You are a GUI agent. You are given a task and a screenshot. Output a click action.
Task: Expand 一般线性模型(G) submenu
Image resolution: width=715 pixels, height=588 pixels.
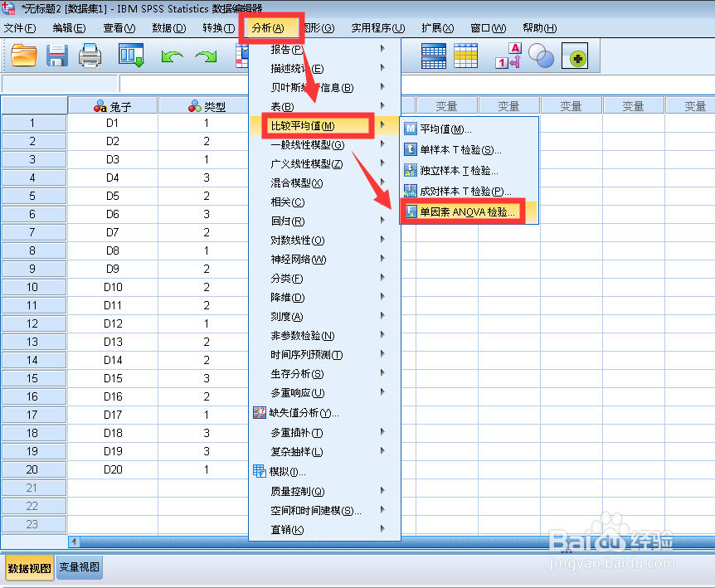[x=324, y=145]
